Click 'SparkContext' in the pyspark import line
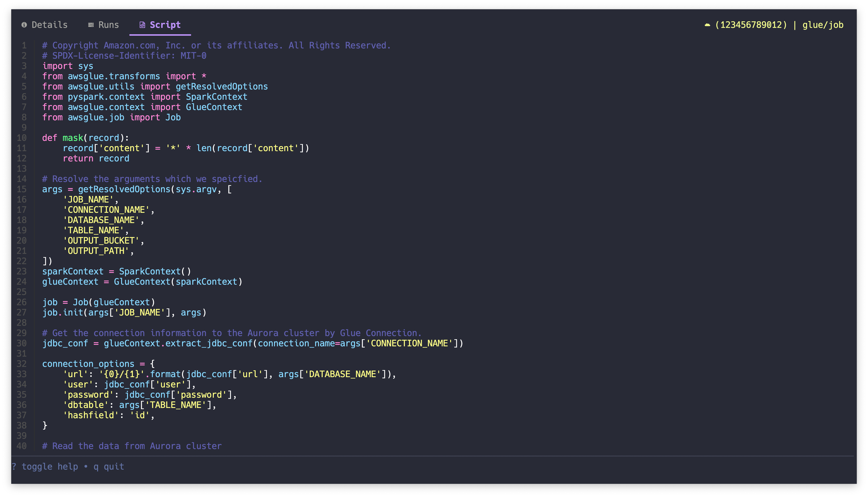Image resolution: width=868 pixels, height=497 pixels. point(217,97)
